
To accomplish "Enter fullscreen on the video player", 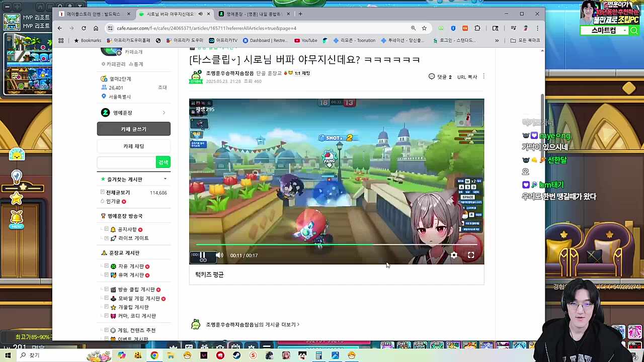I will click(471, 255).
